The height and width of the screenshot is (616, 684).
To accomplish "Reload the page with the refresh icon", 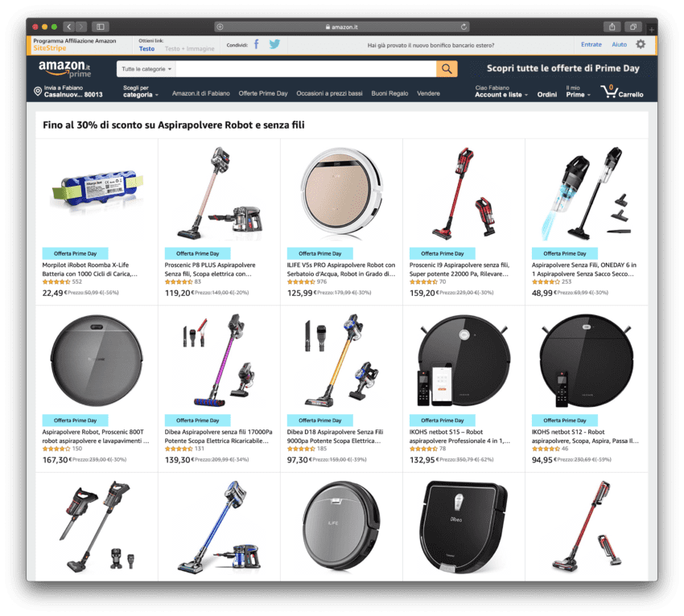I will coord(464,27).
